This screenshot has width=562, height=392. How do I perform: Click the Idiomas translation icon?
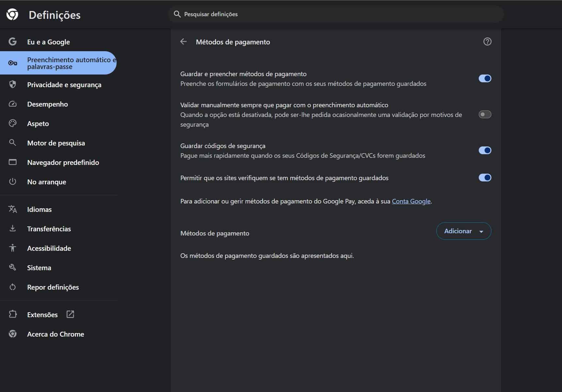(x=13, y=209)
